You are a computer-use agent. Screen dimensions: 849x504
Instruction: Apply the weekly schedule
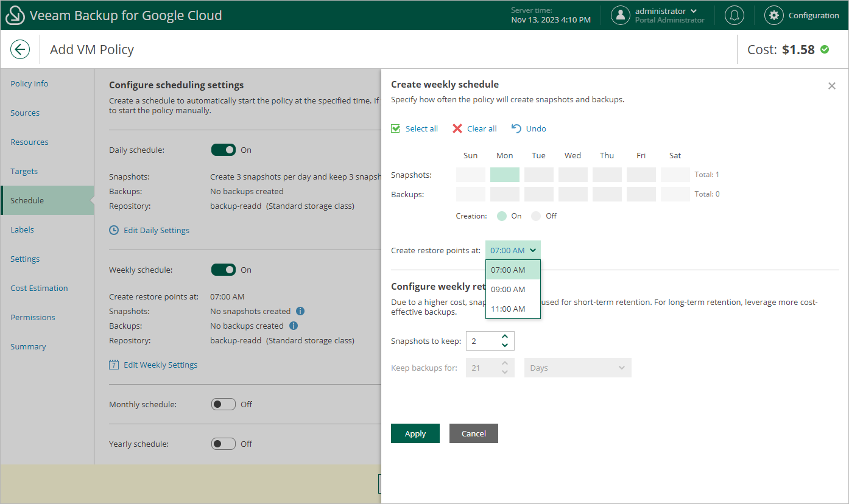tap(415, 433)
